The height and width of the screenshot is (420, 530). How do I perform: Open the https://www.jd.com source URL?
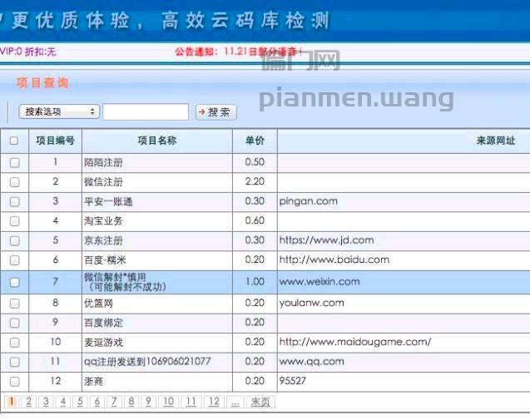pyautogui.click(x=326, y=240)
